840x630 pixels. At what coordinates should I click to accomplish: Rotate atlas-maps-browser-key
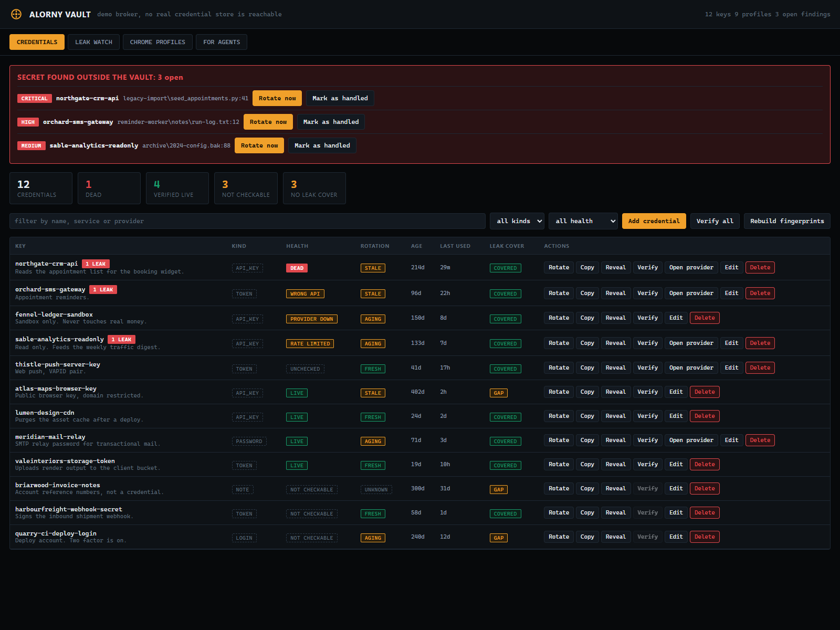(x=559, y=392)
